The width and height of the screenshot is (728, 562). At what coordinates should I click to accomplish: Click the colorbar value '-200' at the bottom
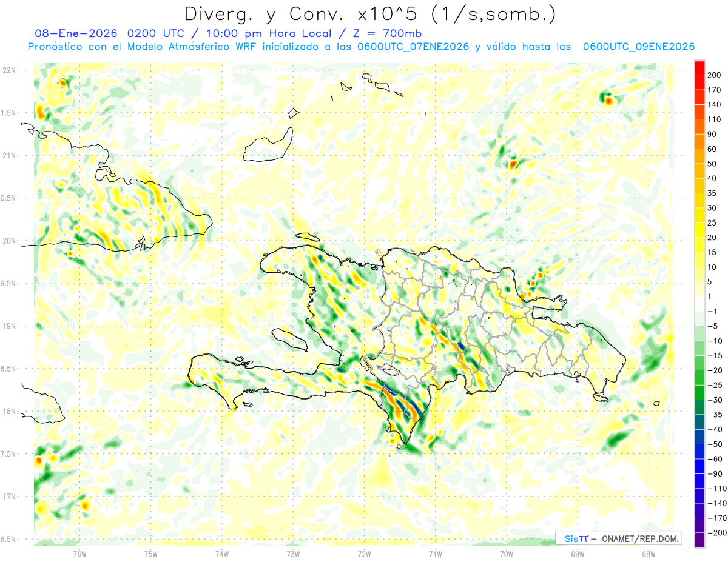pos(716,533)
